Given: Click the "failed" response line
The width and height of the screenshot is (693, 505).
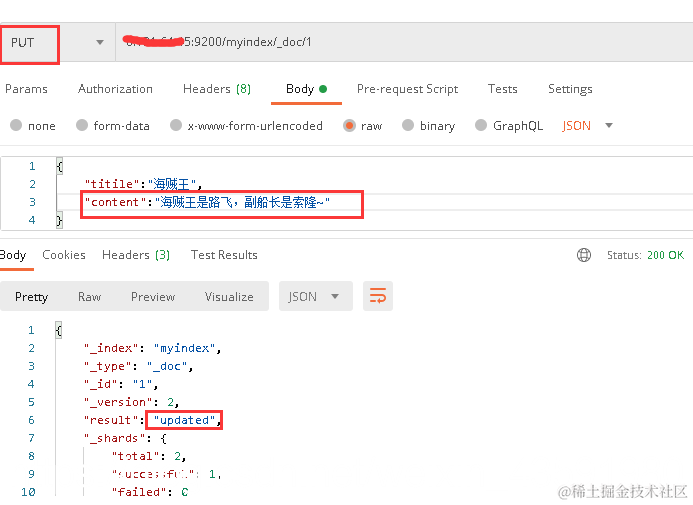Looking at the screenshot, I should coord(150,492).
